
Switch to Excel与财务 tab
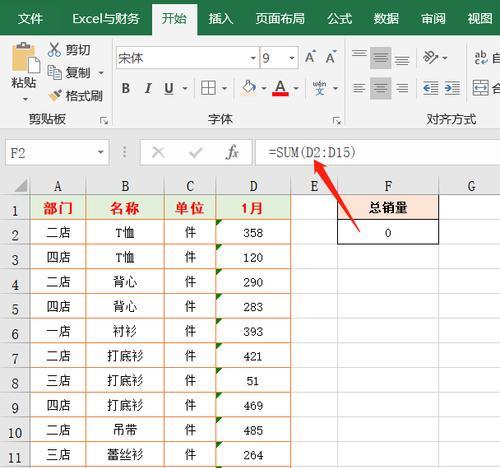[x=106, y=18]
